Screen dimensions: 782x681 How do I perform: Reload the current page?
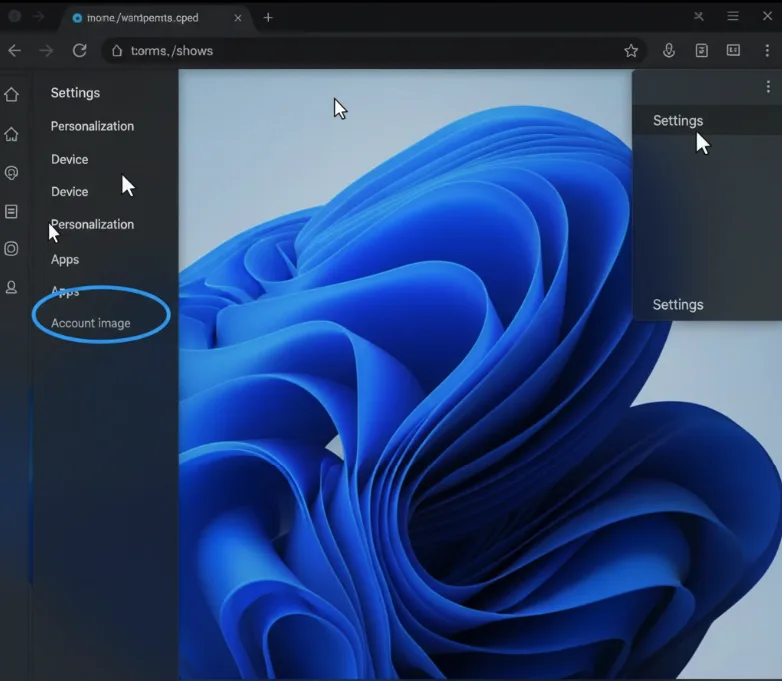(x=80, y=51)
